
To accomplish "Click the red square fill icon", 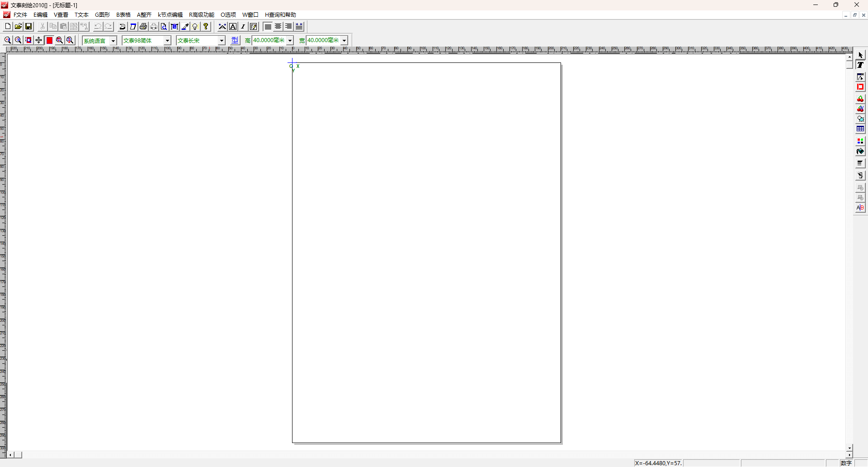I will (49, 40).
